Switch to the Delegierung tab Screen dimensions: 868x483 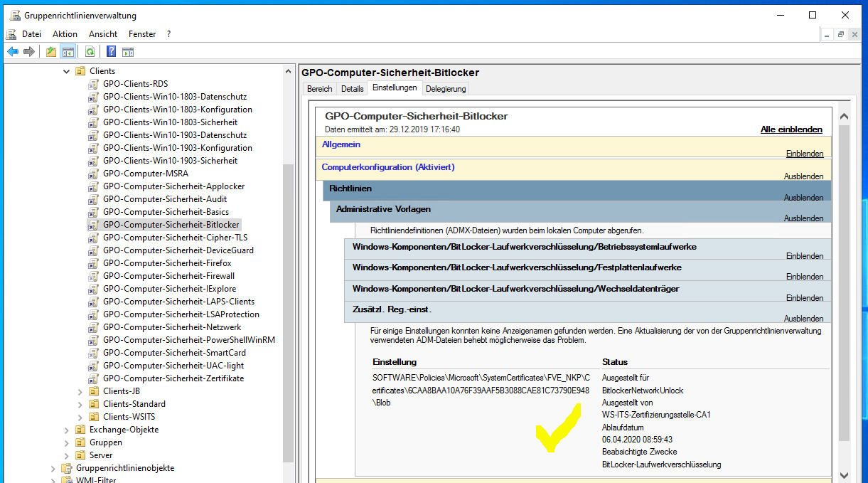pyautogui.click(x=446, y=89)
